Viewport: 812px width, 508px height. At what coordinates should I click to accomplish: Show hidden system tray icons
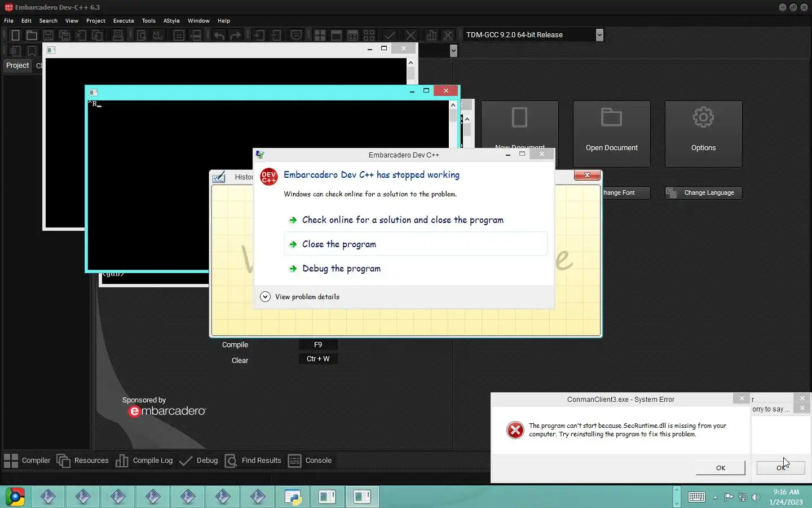(715, 497)
